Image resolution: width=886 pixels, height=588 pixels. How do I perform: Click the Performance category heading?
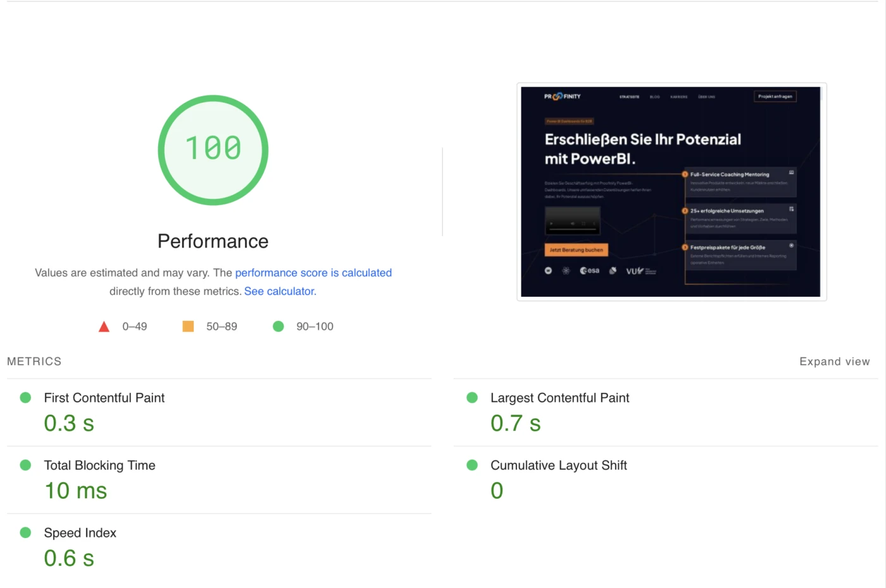(213, 241)
